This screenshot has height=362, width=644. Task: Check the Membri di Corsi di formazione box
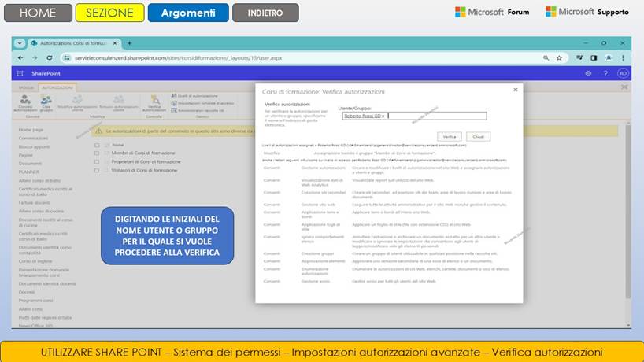(97, 153)
